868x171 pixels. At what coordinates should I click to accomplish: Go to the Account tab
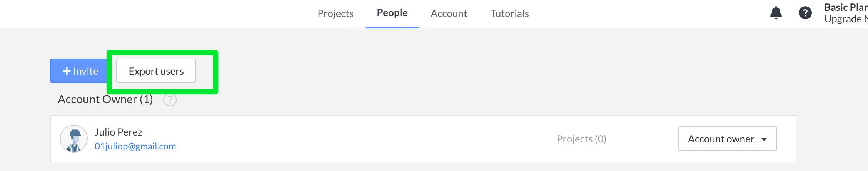pos(449,13)
